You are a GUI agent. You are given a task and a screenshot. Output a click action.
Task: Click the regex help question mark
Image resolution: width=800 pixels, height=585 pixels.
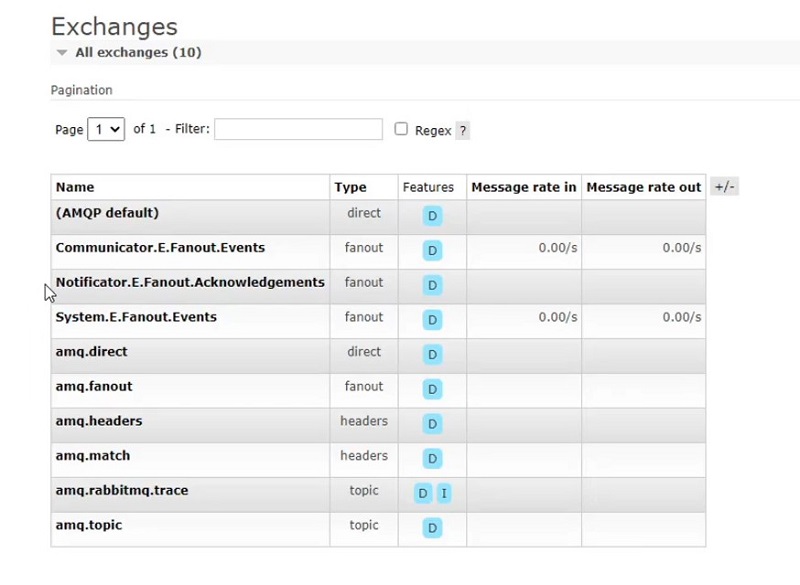pos(462,131)
